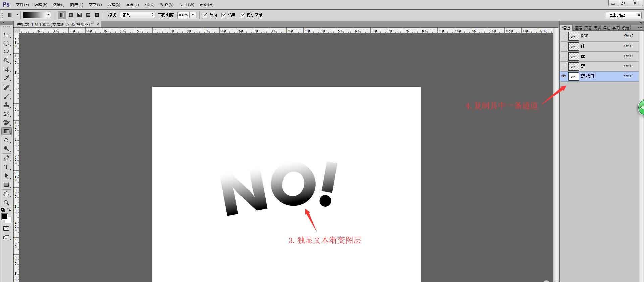Select the Eyedropper tool
Screen dimensions: 644x282
pos(6,78)
